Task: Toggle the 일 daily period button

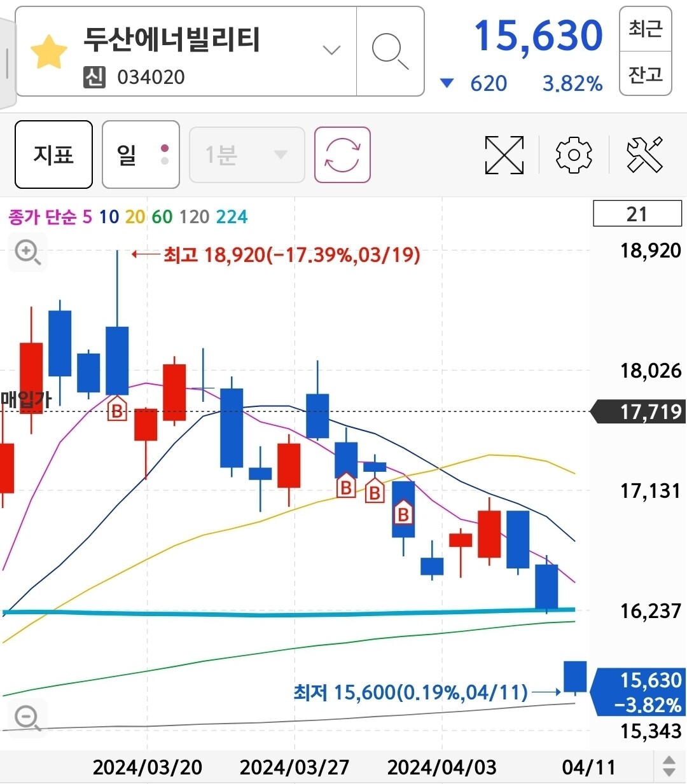Action: pyautogui.click(x=141, y=155)
